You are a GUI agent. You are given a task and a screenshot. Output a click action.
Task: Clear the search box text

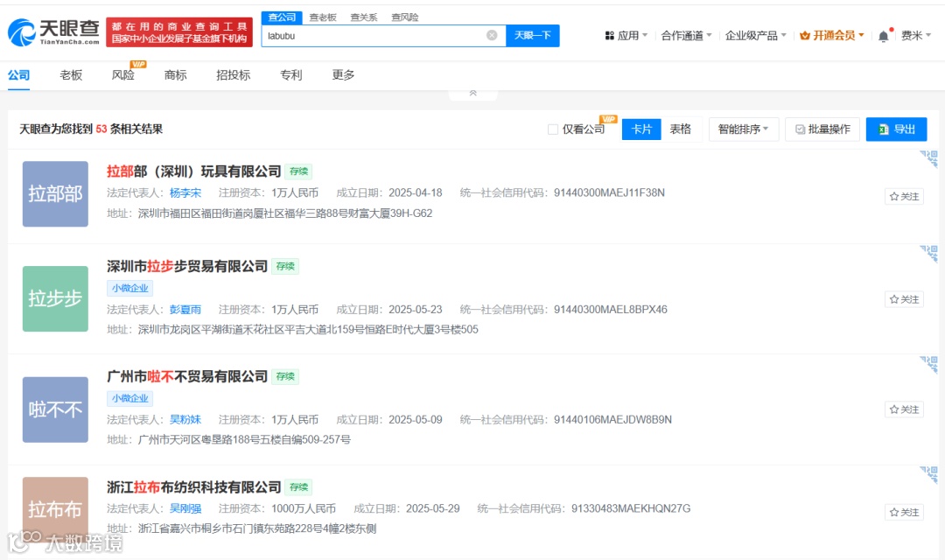tap(492, 36)
